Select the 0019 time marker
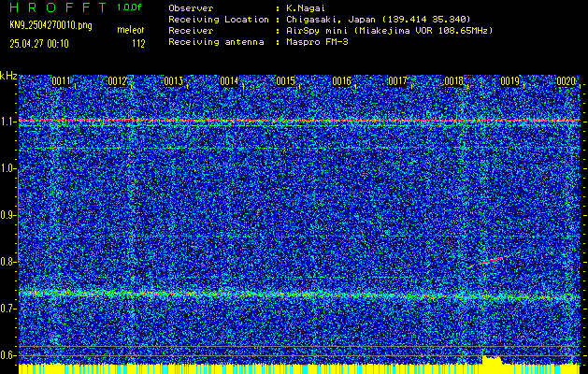Screen dimensions: 588x374 point(510,81)
